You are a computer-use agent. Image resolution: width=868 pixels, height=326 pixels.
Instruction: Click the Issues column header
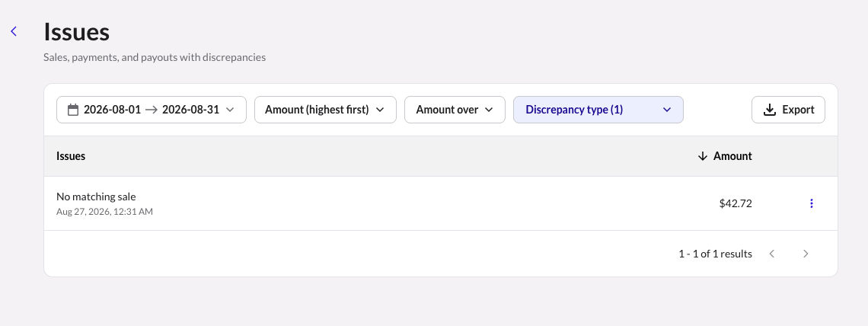[71, 156]
